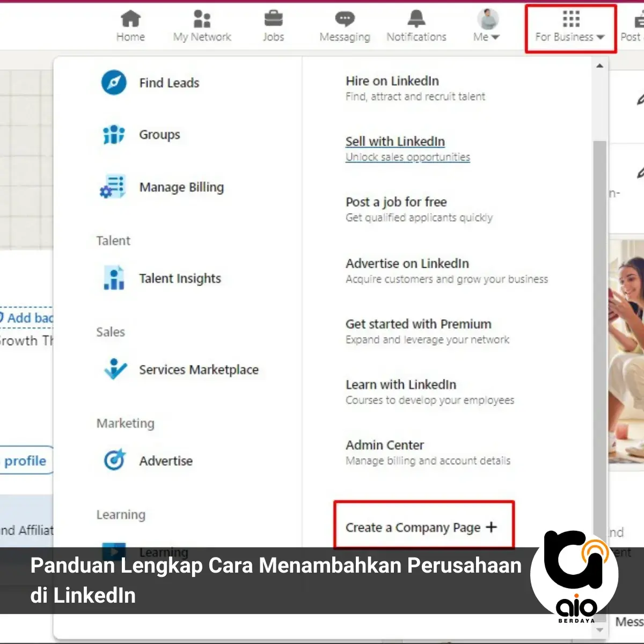The image size is (644, 644).
Task: Click the Marketing section heading
Action: click(126, 423)
